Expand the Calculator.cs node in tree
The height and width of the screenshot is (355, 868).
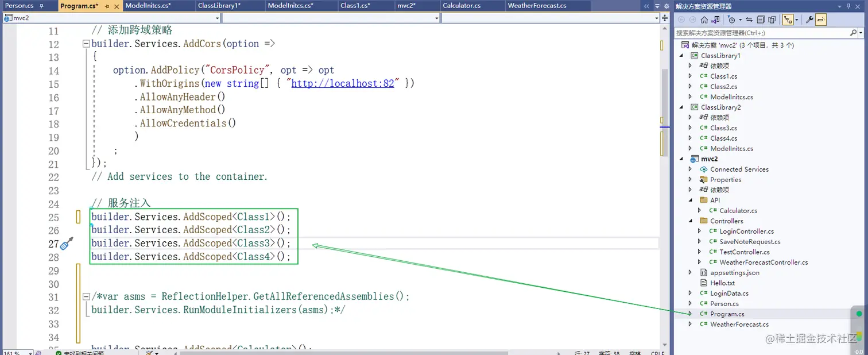tap(700, 211)
